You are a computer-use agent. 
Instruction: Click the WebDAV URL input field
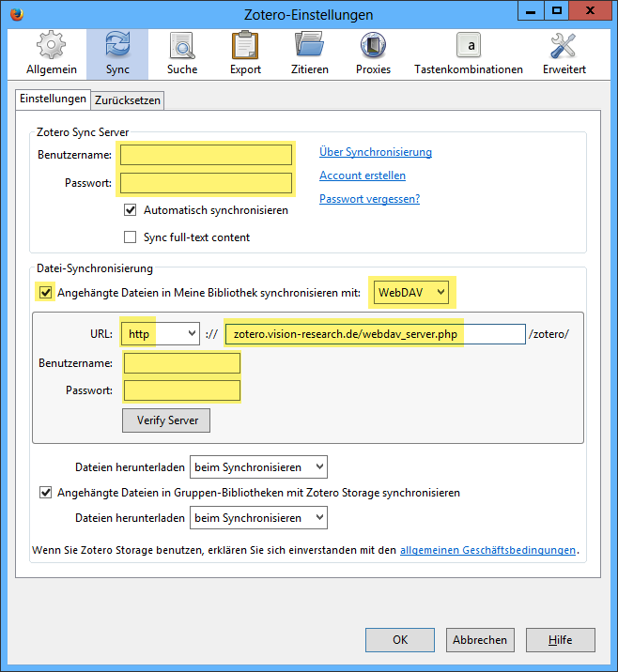click(376, 334)
